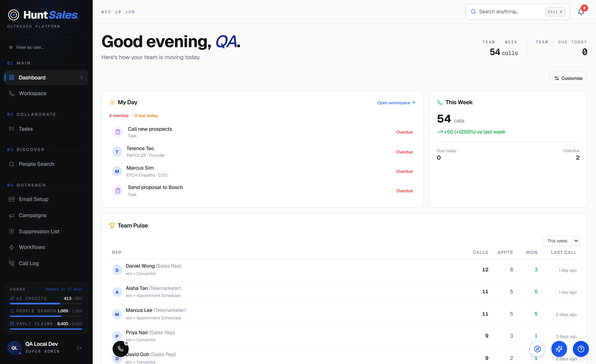
Task: Click the Vault Claims database icon
Action: click(12, 323)
